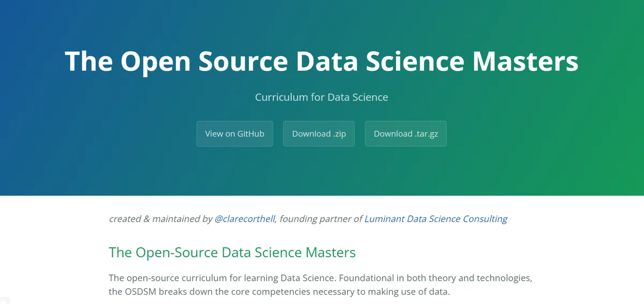Click the faint gray widget at bottom-left corner
The width and height of the screenshot is (644, 304).
(x=5, y=300)
